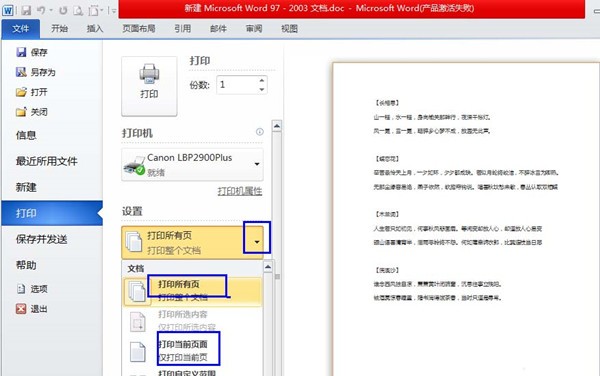Click quick access toolbar save icon
The width and height of the screenshot is (600, 376).
(26, 10)
